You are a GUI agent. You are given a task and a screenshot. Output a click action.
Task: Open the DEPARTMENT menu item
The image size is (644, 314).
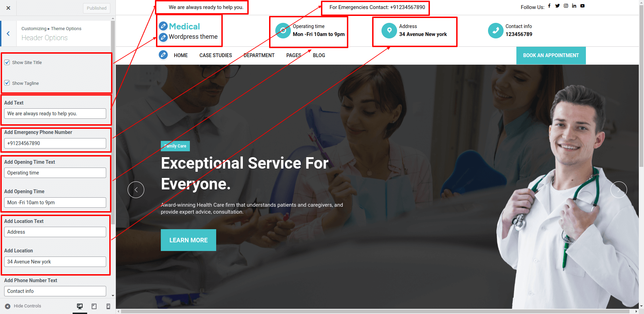tap(259, 55)
